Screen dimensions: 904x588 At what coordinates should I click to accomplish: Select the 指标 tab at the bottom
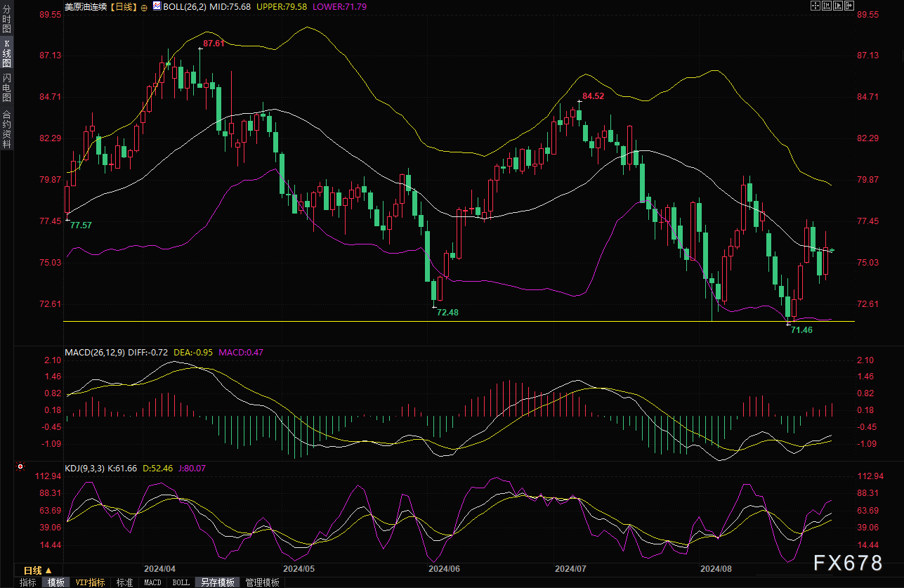click(x=28, y=582)
